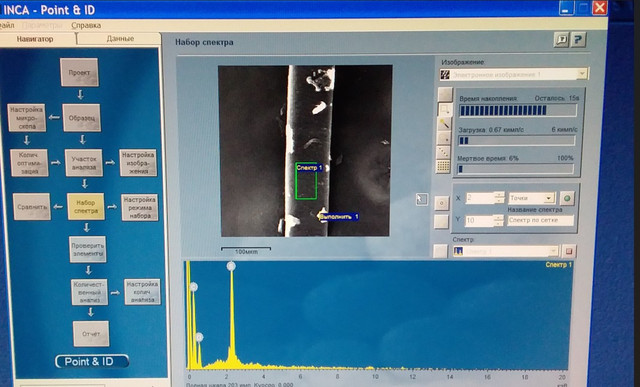The image size is (640, 387).
Task: Close the INCA Point & ID window
Action: tap(599, 8)
